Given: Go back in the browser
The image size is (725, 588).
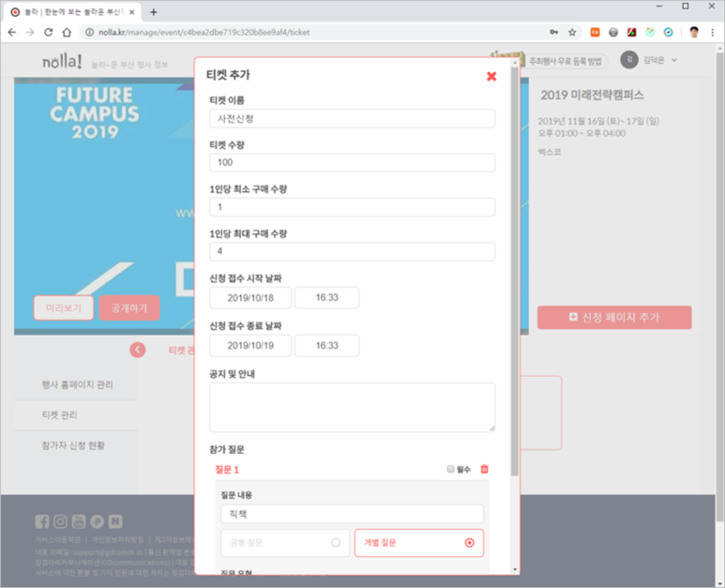Looking at the screenshot, I should (x=12, y=33).
